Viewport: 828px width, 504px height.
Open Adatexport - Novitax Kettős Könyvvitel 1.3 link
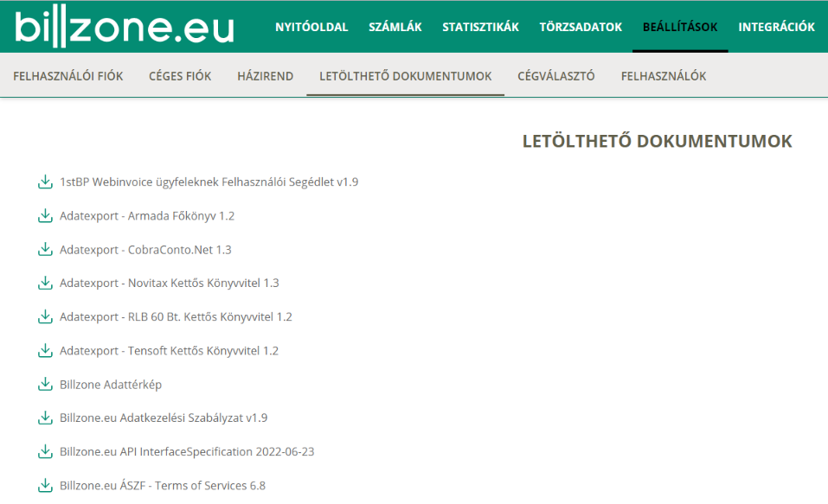click(x=169, y=283)
